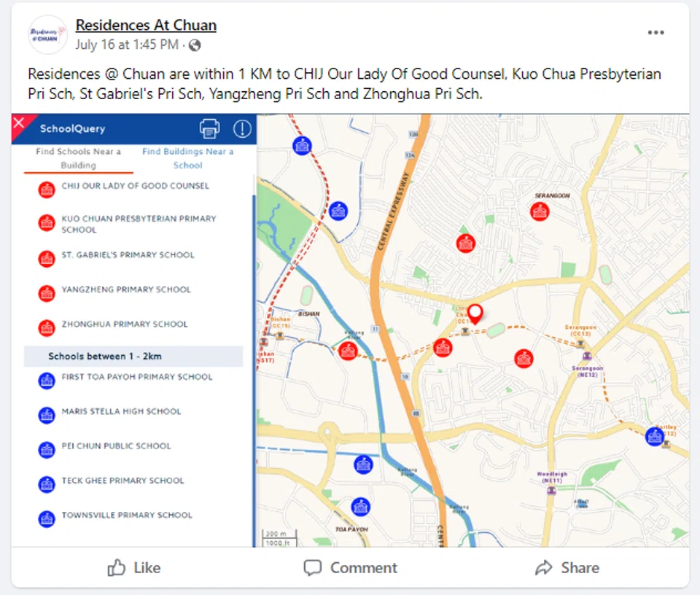
Task: Click the Residences At Chuan profile picture
Action: click(47, 34)
